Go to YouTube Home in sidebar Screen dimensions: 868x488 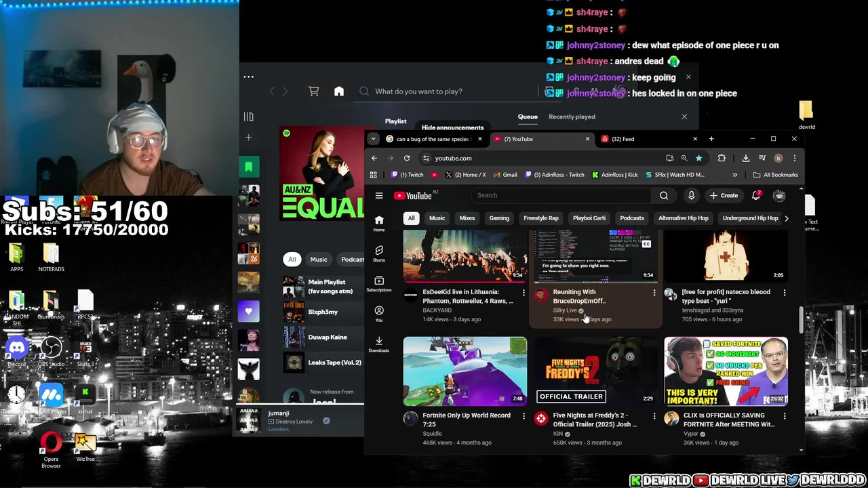point(379,223)
